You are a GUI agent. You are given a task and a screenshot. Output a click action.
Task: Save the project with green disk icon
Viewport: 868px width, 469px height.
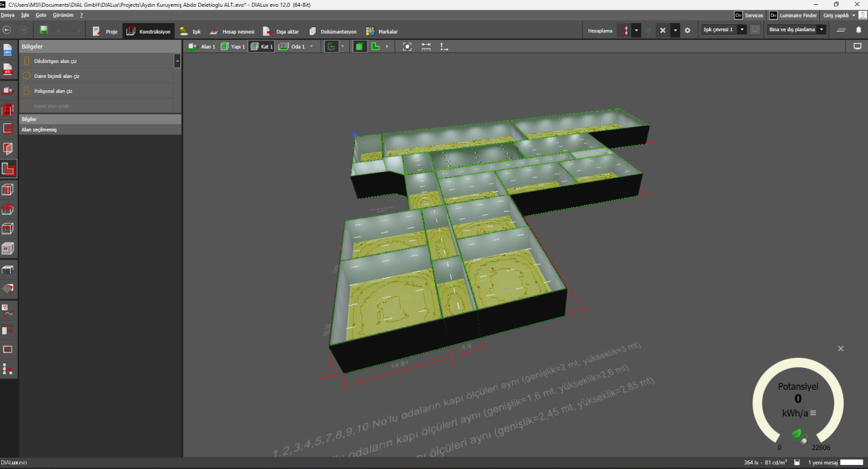click(44, 30)
